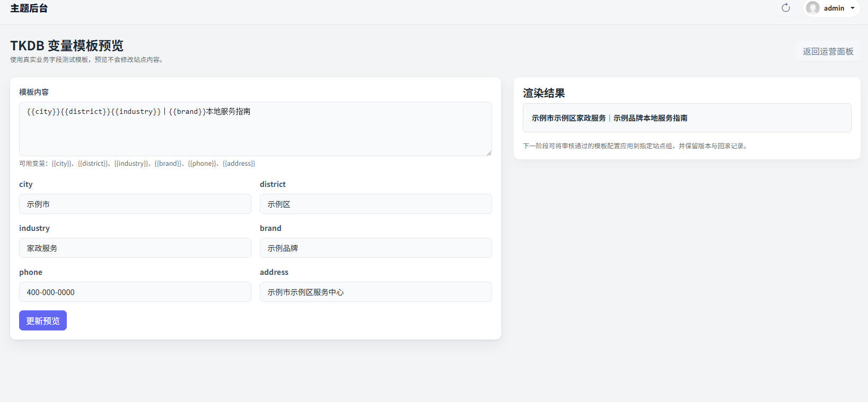Click the industry input containing 家政服务
The height and width of the screenshot is (402, 868).
(x=135, y=248)
